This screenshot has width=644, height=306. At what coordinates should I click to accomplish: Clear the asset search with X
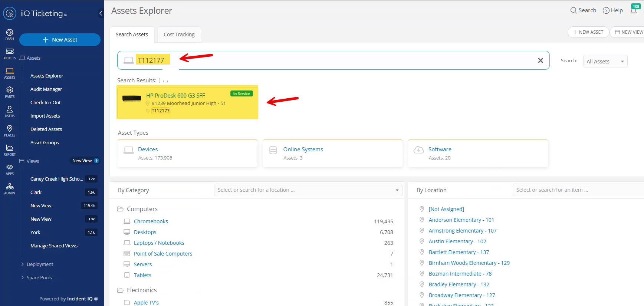click(x=540, y=60)
